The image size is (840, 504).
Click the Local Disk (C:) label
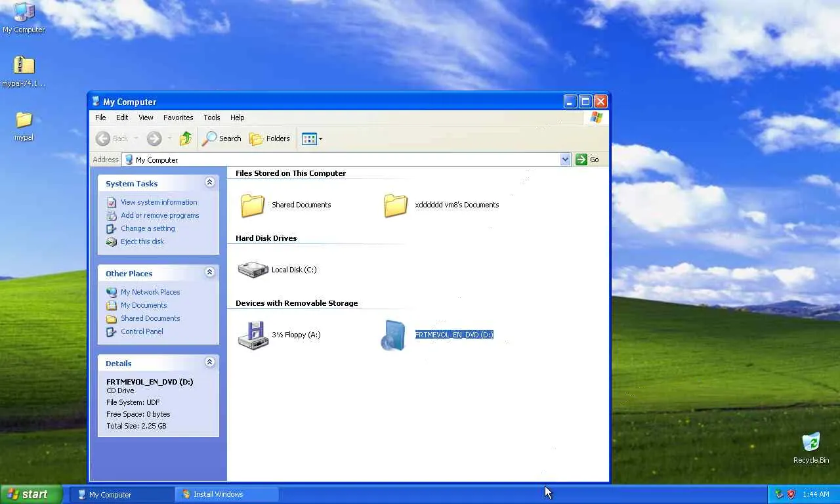click(294, 270)
